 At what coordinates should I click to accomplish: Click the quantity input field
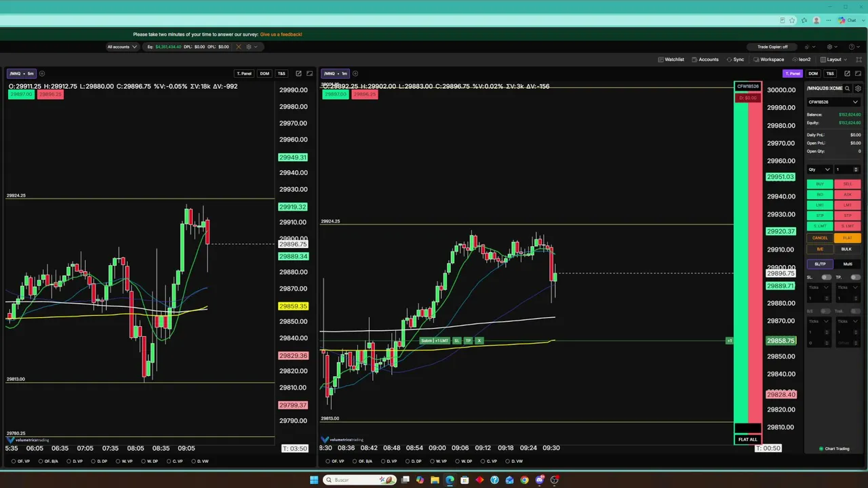pyautogui.click(x=848, y=169)
